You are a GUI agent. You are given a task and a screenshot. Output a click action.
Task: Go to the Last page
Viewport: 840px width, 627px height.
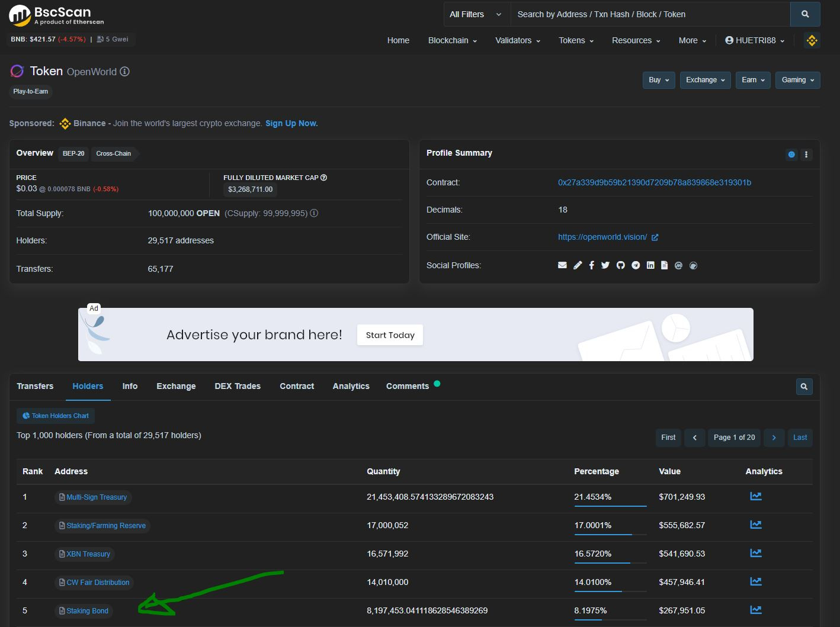pyautogui.click(x=800, y=438)
